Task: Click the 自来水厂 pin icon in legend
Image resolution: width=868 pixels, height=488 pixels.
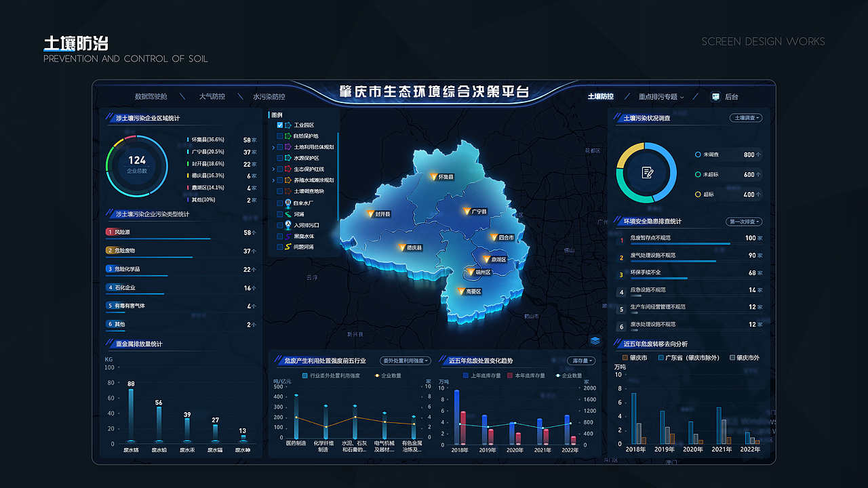Action: [288, 203]
